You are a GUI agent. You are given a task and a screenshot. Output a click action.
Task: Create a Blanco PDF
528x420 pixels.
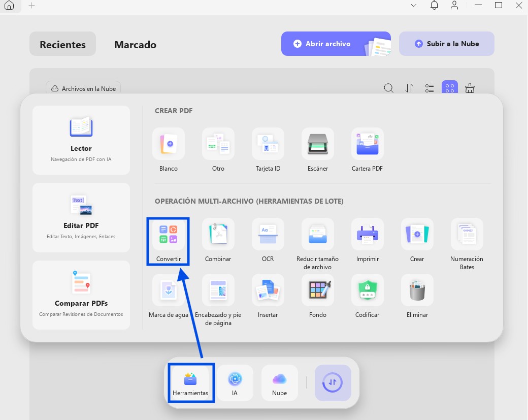pos(169,144)
